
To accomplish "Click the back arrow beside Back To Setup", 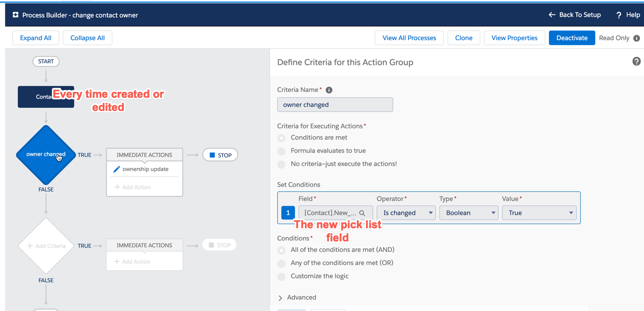I will pyautogui.click(x=551, y=15).
